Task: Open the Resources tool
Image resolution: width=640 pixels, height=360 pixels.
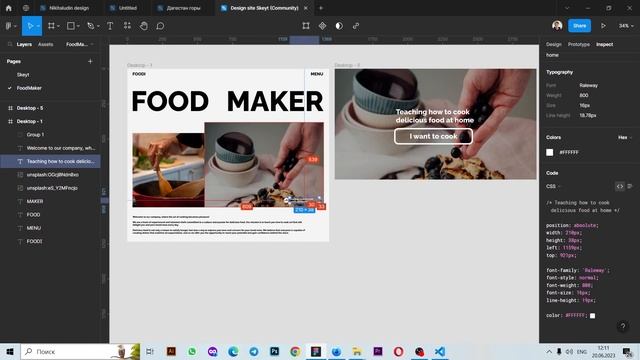Action: tap(127, 26)
